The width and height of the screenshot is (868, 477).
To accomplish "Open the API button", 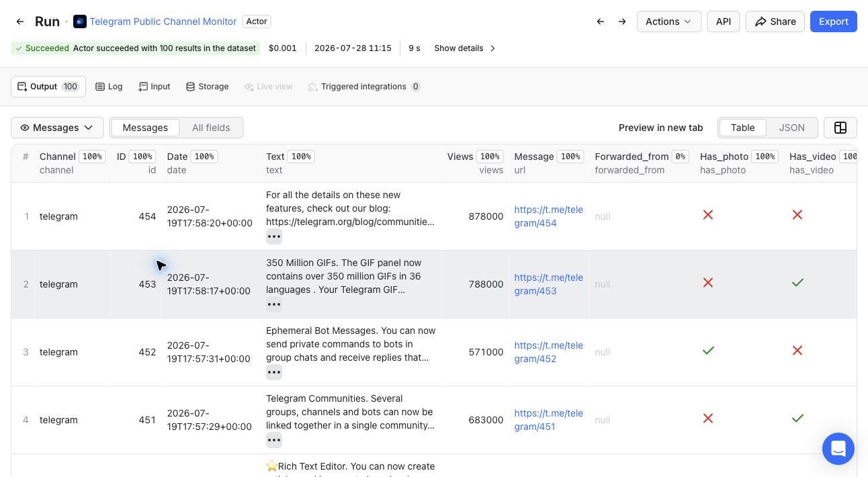I will (x=723, y=21).
